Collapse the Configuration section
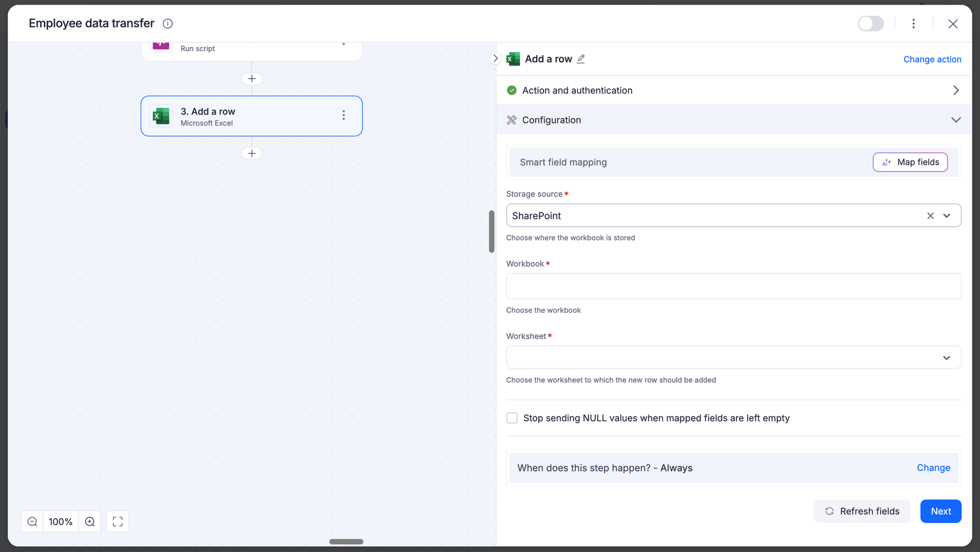The width and height of the screenshot is (980, 552). click(955, 120)
